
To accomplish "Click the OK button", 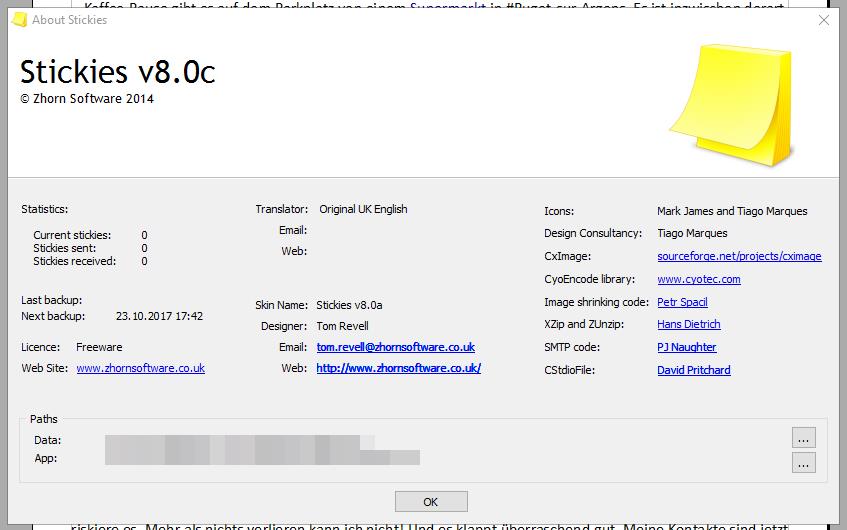I will [x=431, y=501].
